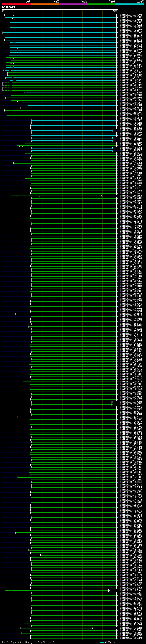This screenshot has width=146, height=644.
Task: Click hit label UniRef100_Q0D4J5
Action: 131,45
